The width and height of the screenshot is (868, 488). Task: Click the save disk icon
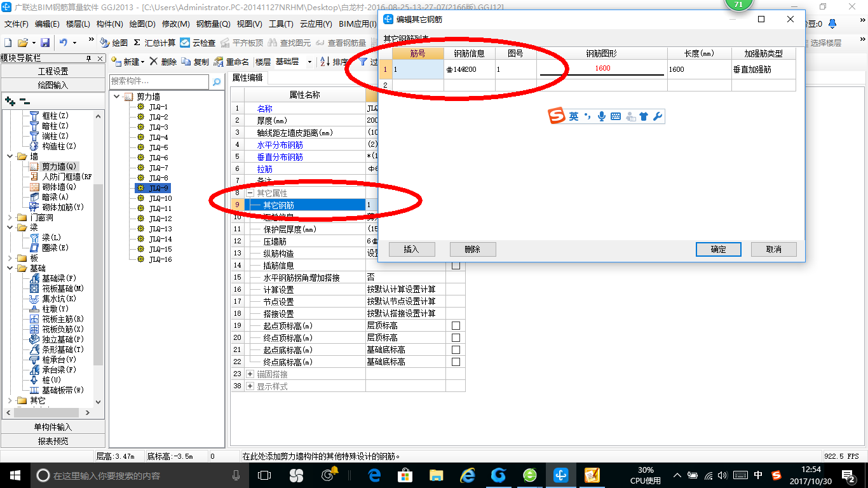[x=45, y=43]
